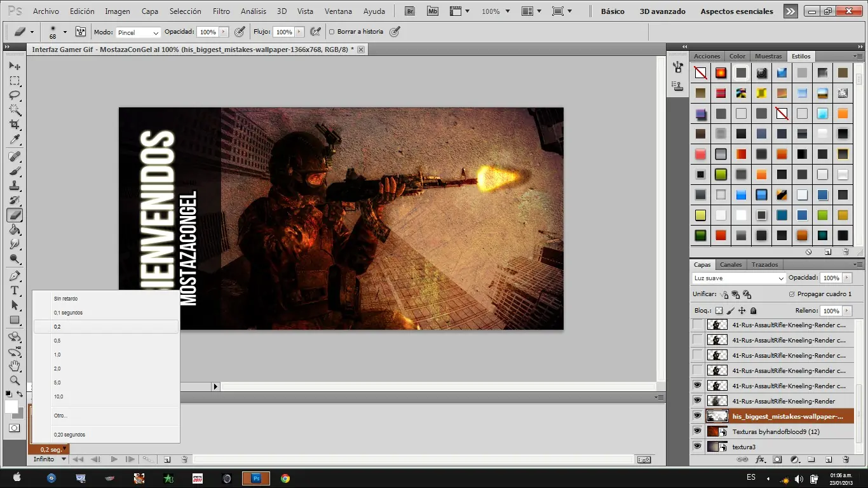Screen dimensions: 868x488
Task: Toggle the Propagar cuadro 1 checkbox
Action: 791,294
